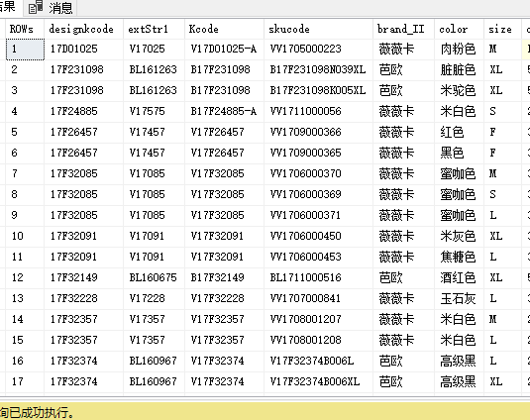Click color cell 酒红色
530x420 pixels.
[459, 277]
